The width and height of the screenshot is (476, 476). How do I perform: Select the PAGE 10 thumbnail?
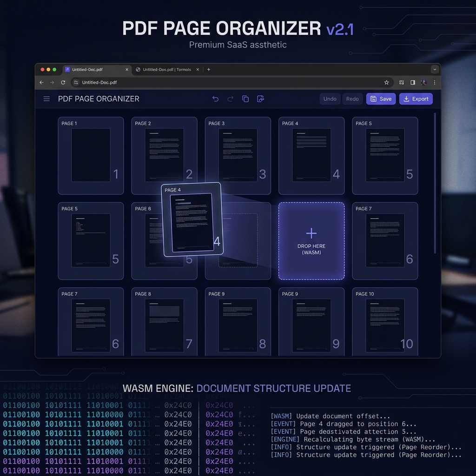tap(385, 322)
